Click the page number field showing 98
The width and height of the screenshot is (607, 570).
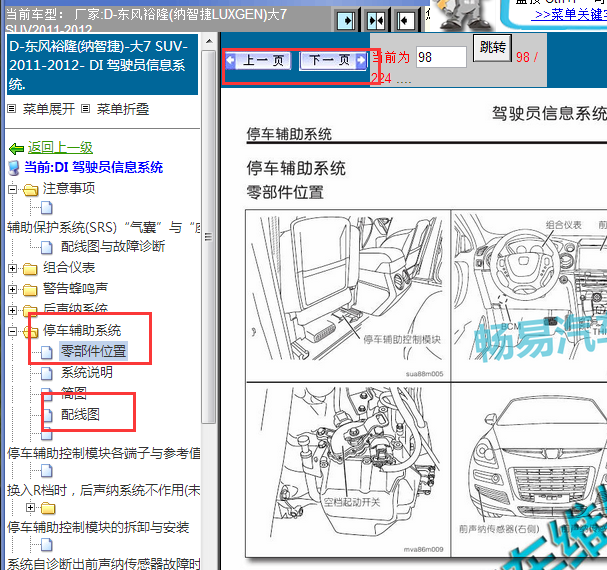[441, 57]
